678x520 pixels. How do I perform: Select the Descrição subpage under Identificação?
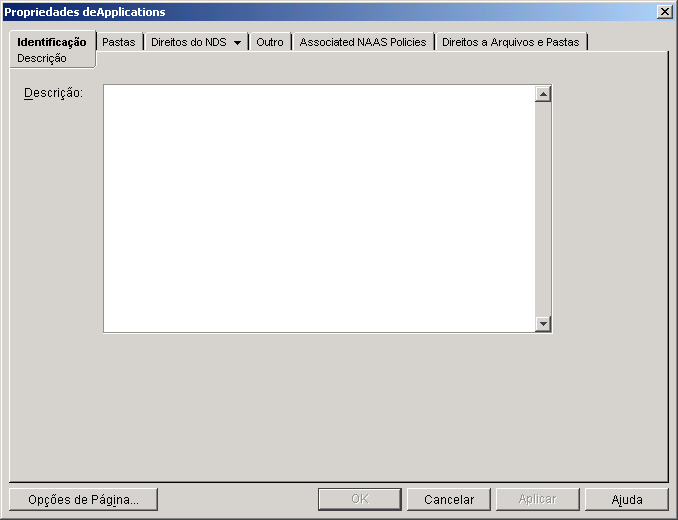[42, 58]
